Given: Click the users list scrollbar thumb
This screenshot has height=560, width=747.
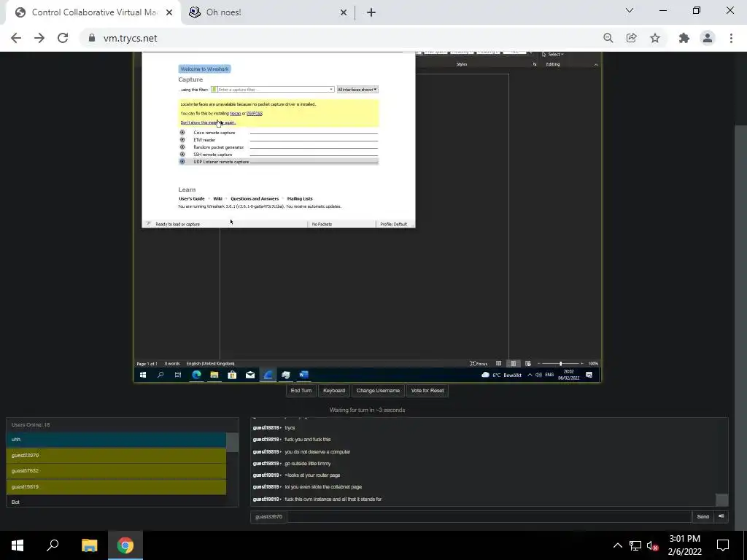Looking at the screenshot, I should (232, 443).
